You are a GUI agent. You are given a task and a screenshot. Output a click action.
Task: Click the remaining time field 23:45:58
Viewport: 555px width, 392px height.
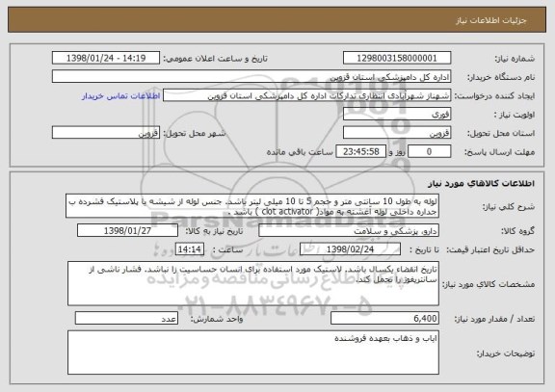point(360,152)
